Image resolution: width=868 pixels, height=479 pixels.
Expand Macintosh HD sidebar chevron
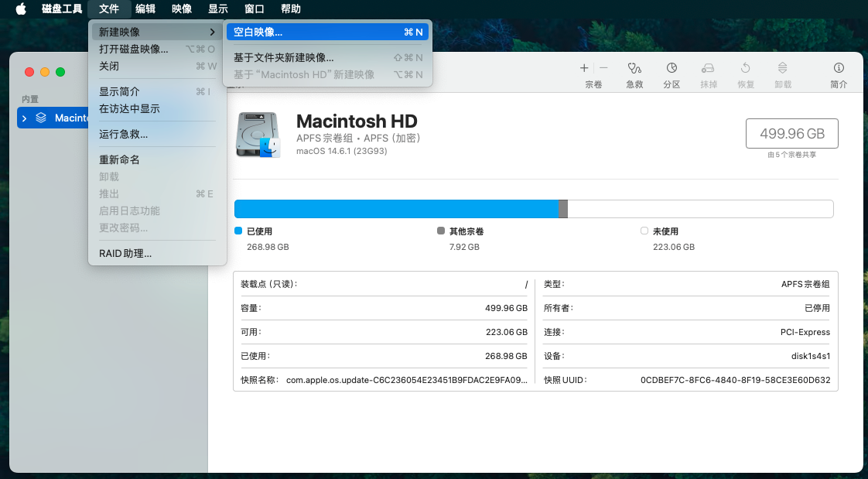click(x=24, y=118)
